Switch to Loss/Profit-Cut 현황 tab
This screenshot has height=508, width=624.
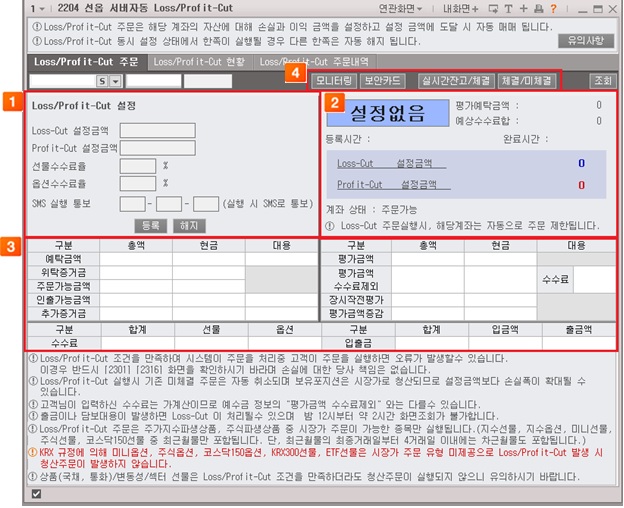coord(197,62)
